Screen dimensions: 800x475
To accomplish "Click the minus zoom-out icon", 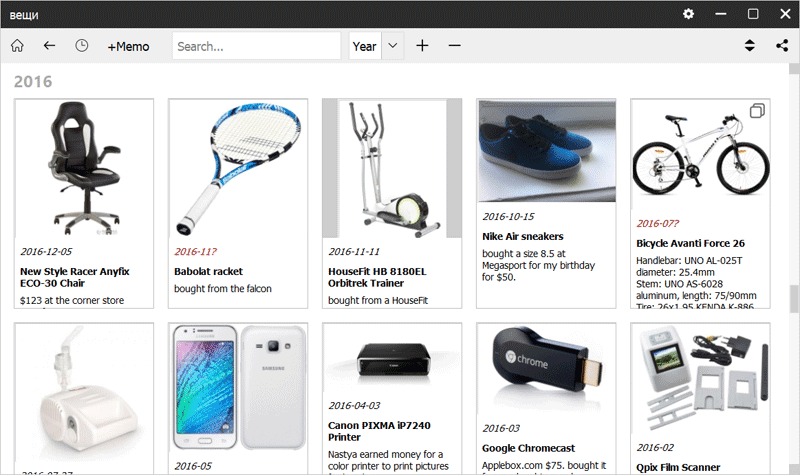I will point(454,46).
